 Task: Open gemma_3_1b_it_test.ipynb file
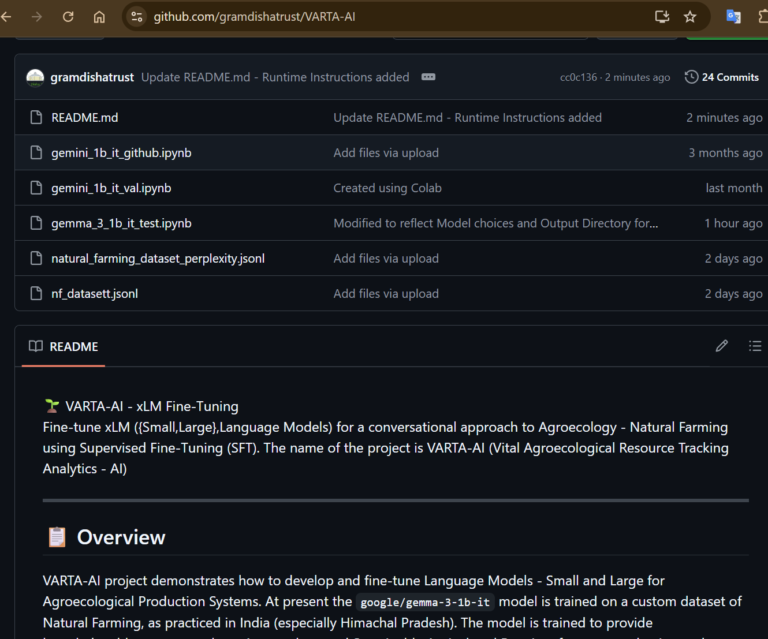click(x=121, y=223)
